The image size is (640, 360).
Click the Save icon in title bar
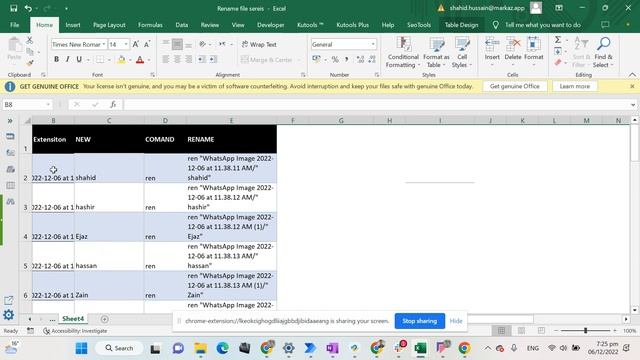[x=13, y=8]
